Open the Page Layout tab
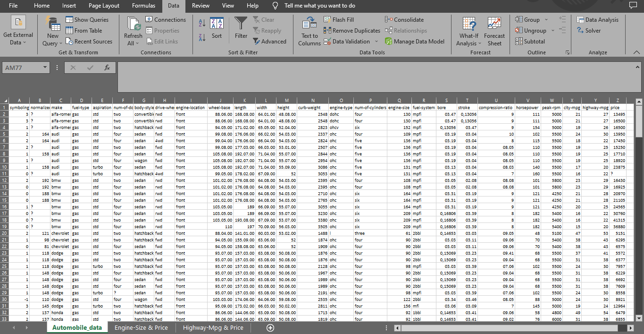 [104, 6]
